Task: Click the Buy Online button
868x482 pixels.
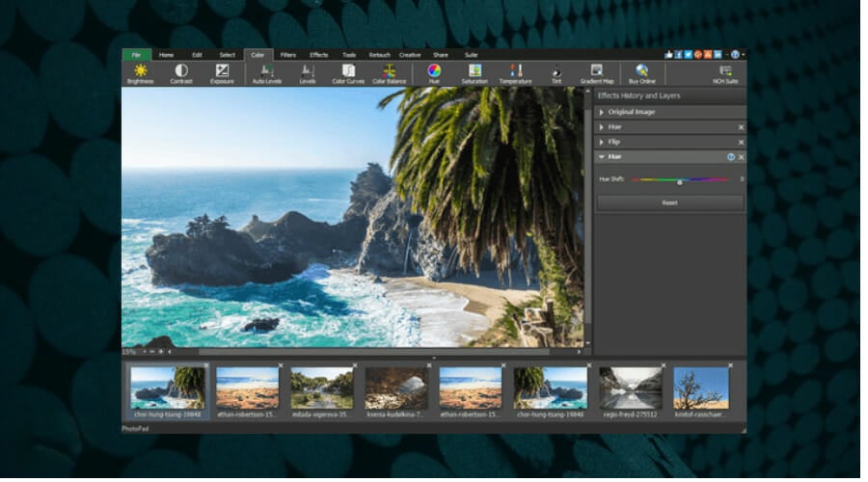Action: pyautogui.click(x=641, y=73)
